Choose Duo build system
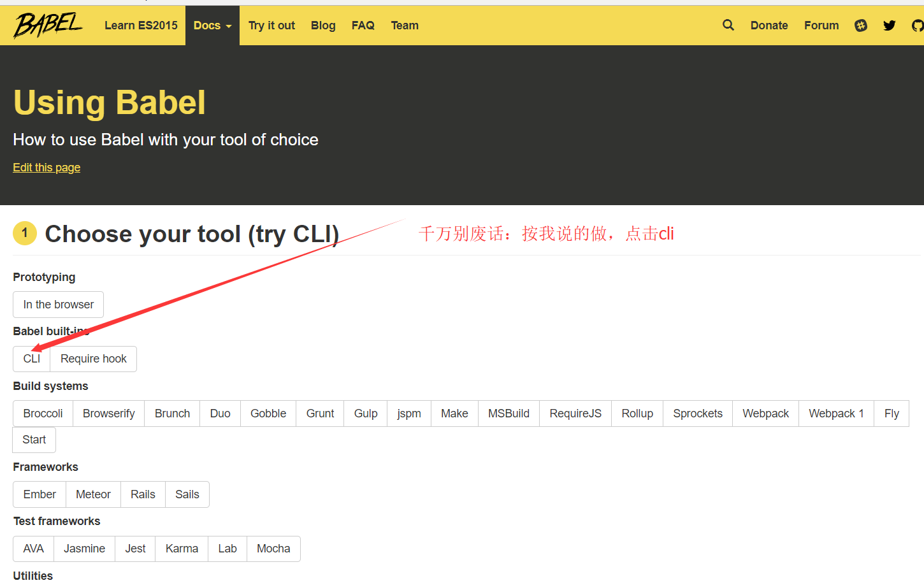 click(x=220, y=414)
